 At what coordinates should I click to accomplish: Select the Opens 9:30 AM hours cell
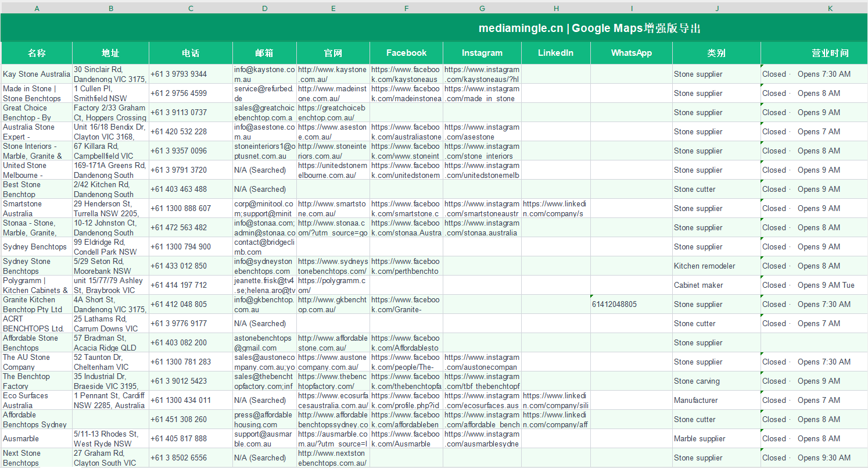coord(814,458)
